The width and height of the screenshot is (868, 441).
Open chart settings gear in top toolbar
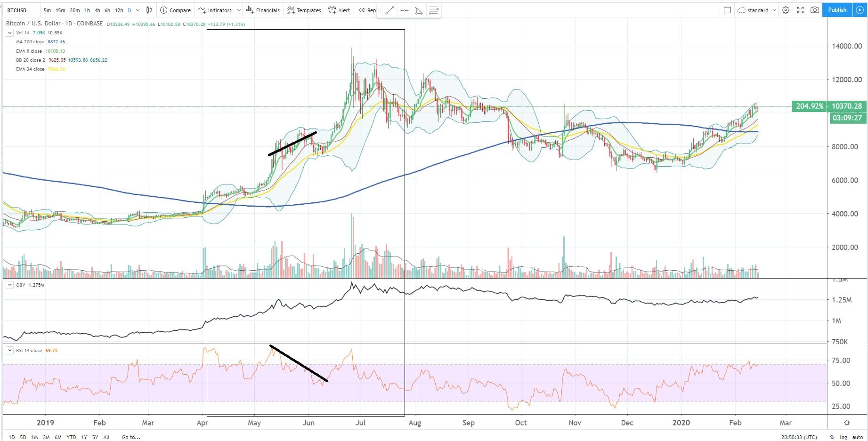786,10
